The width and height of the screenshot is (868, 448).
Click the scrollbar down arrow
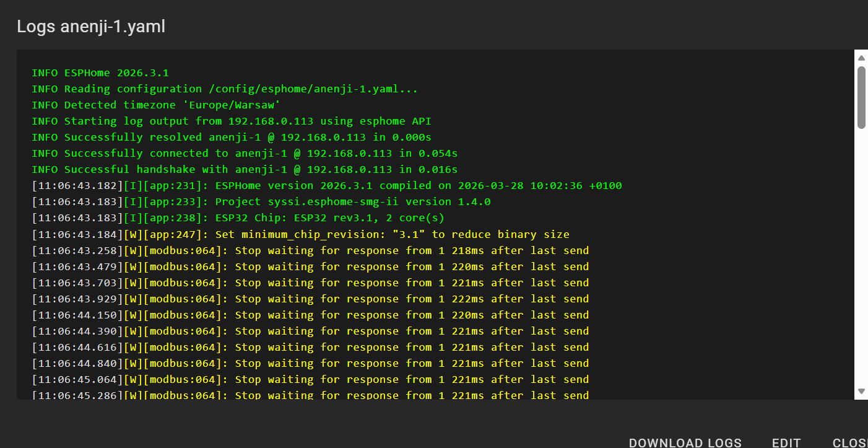pos(861,391)
